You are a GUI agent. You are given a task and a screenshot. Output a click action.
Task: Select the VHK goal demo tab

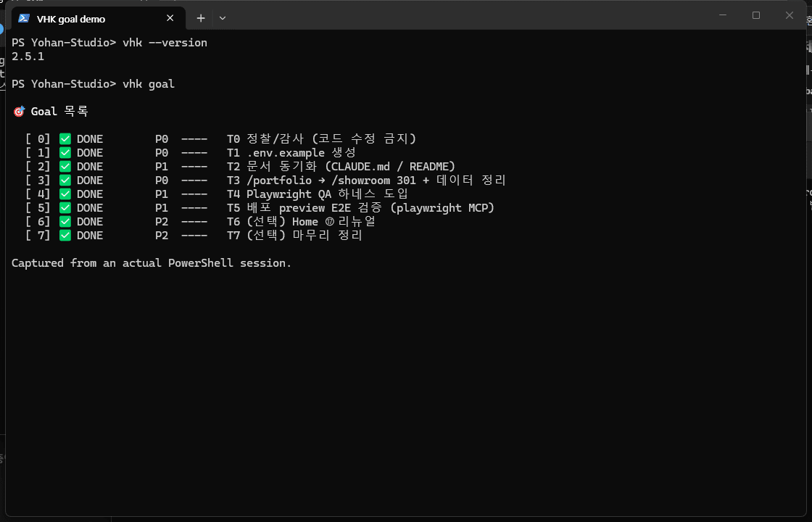pos(99,19)
